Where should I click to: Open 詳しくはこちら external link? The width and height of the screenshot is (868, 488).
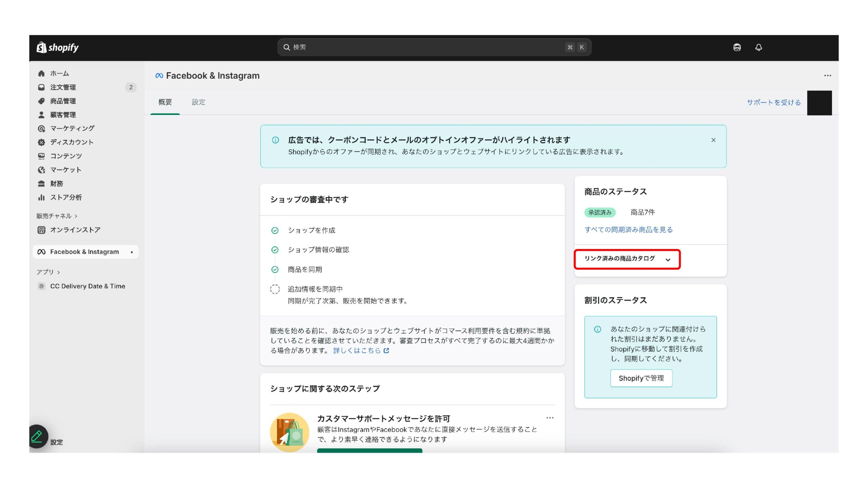point(361,350)
